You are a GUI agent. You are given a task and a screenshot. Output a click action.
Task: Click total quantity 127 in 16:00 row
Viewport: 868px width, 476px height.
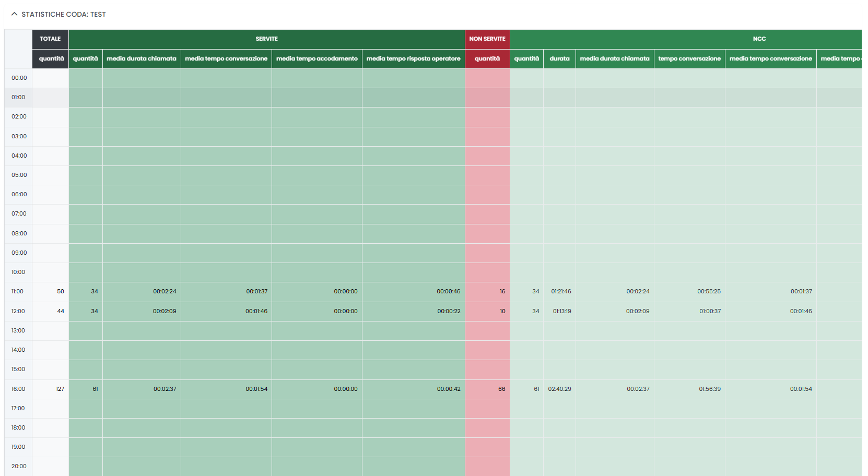pos(60,389)
